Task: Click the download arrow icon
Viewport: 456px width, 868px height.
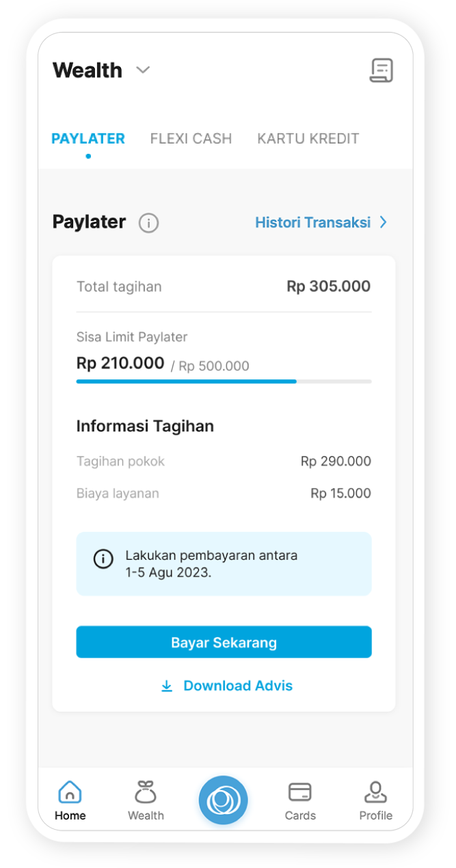Action: tap(167, 686)
